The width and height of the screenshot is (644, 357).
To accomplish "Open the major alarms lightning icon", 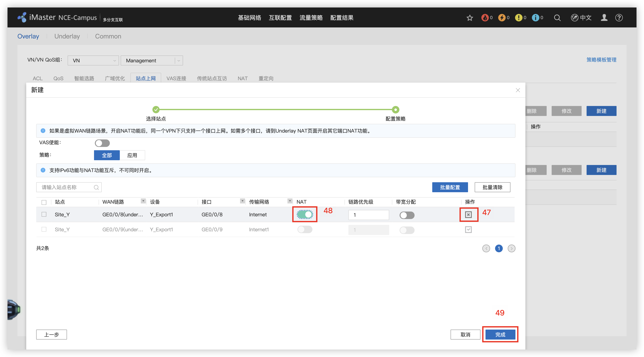I will [x=502, y=18].
